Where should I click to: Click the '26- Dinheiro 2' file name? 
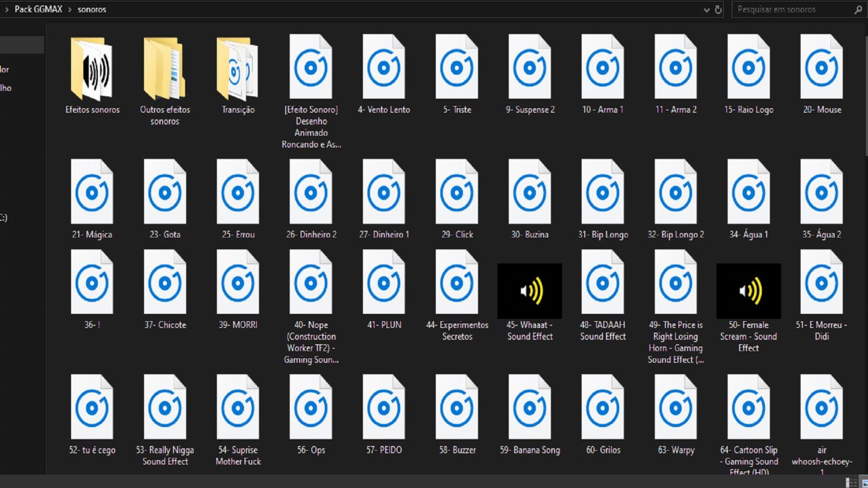pyautogui.click(x=311, y=234)
